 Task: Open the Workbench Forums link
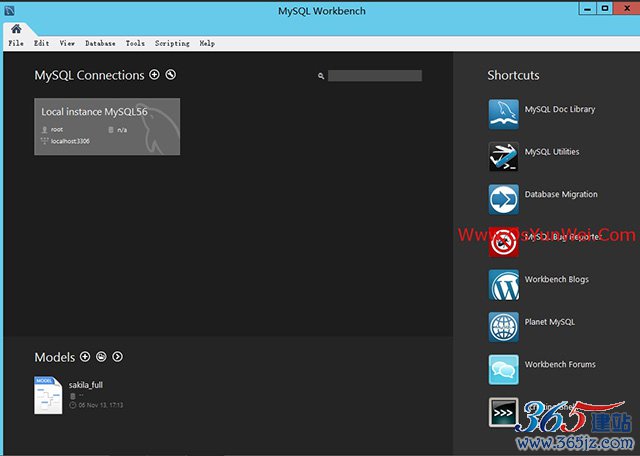coord(560,365)
